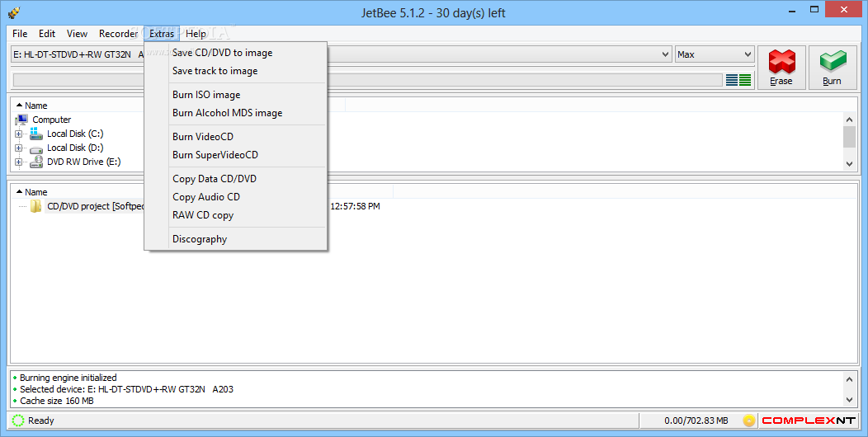Select the Local Disk (D:) drive icon
The image size is (868, 437).
pos(36,148)
